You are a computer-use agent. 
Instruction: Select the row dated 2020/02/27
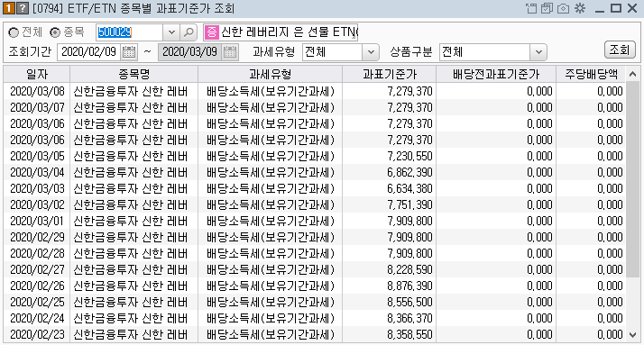[x=314, y=269]
